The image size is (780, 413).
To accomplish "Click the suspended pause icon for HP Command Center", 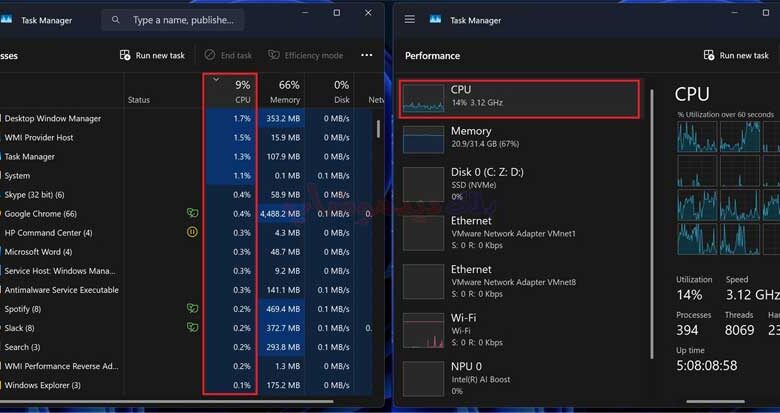I will (192, 232).
